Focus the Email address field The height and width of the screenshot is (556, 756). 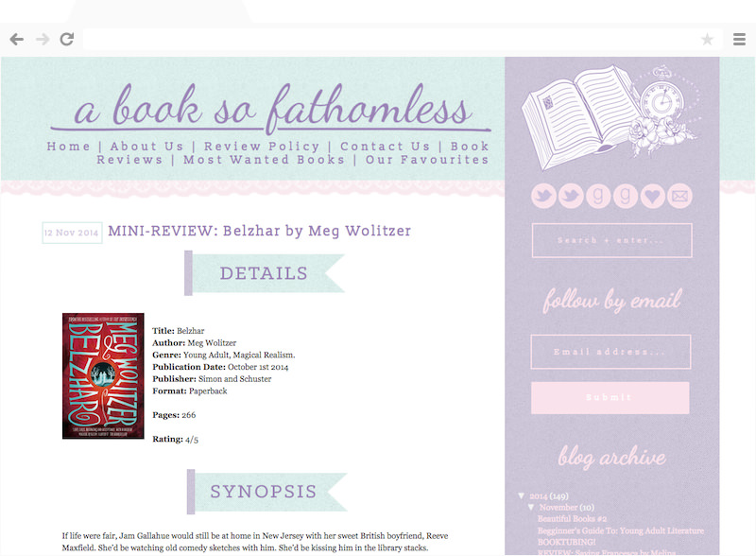point(610,352)
